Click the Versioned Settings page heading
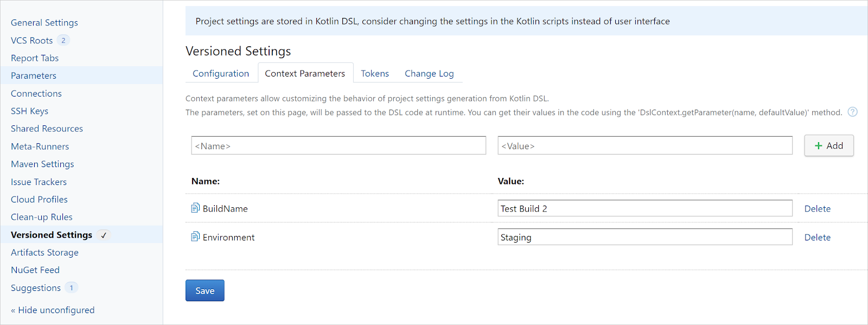The image size is (868, 325). point(238,51)
